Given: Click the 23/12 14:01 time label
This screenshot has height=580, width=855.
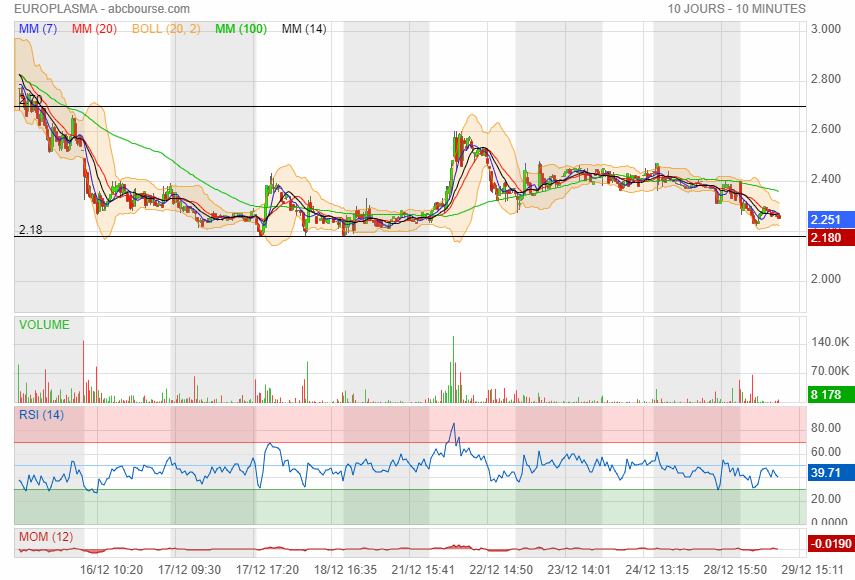Looking at the screenshot, I should tap(579, 570).
